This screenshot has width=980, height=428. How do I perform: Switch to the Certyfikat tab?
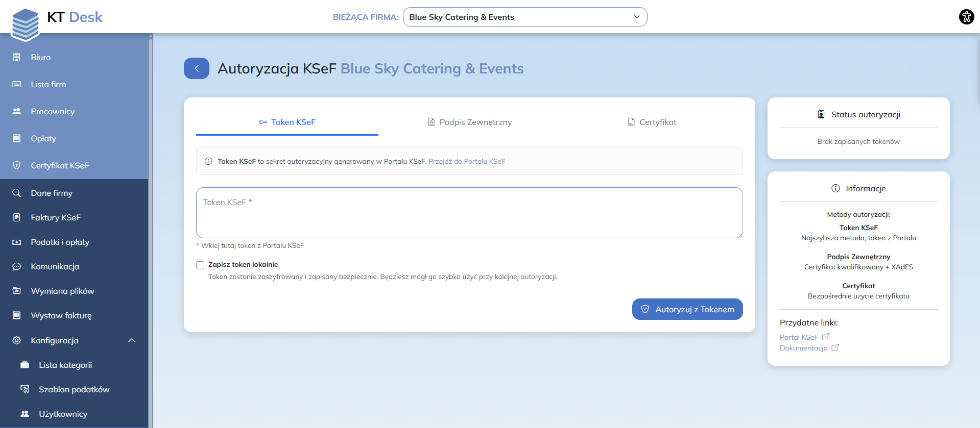click(x=652, y=122)
